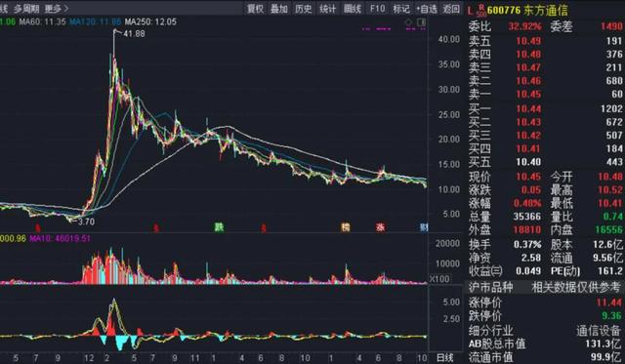
Task: Click the 总量 value 35366
Action: click(x=527, y=217)
